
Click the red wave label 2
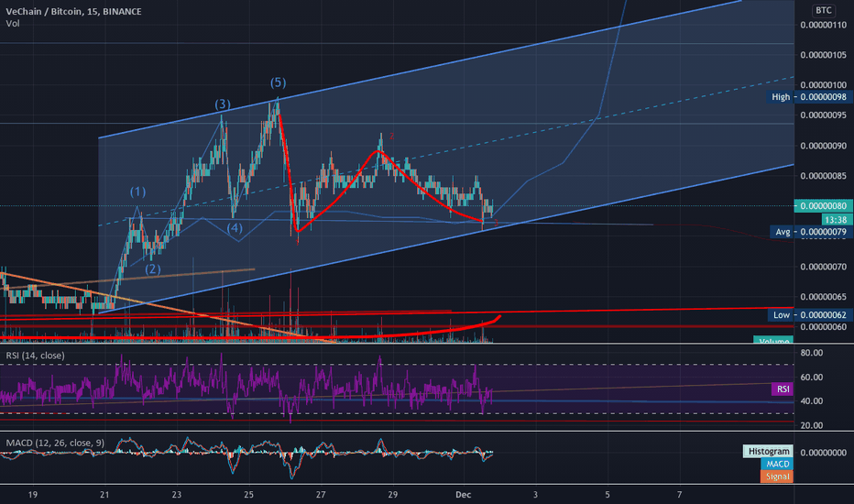point(391,137)
